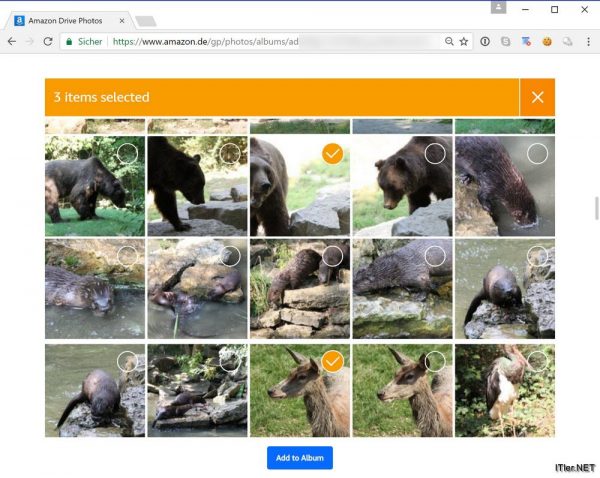
Task: Click the page's vertical scrollbar thumb
Action: point(595,210)
